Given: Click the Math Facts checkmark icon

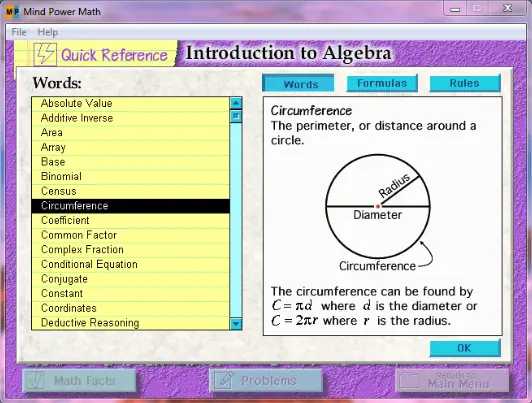Looking at the screenshot, I should (x=36, y=381).
